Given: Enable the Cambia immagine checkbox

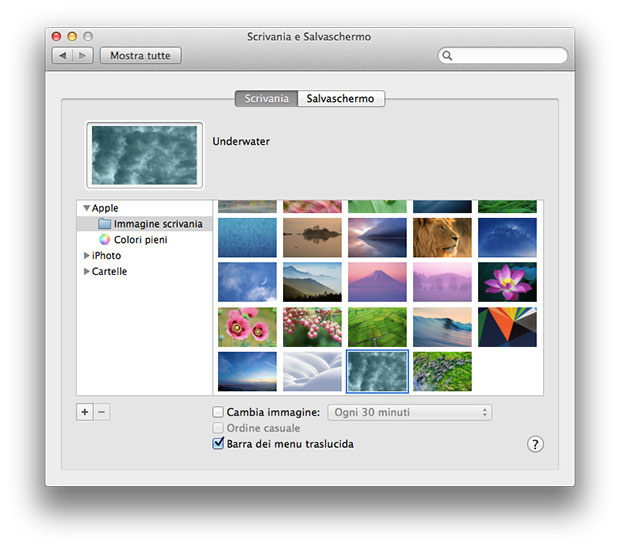Looking at the screenshot, I should coord(218,412).
